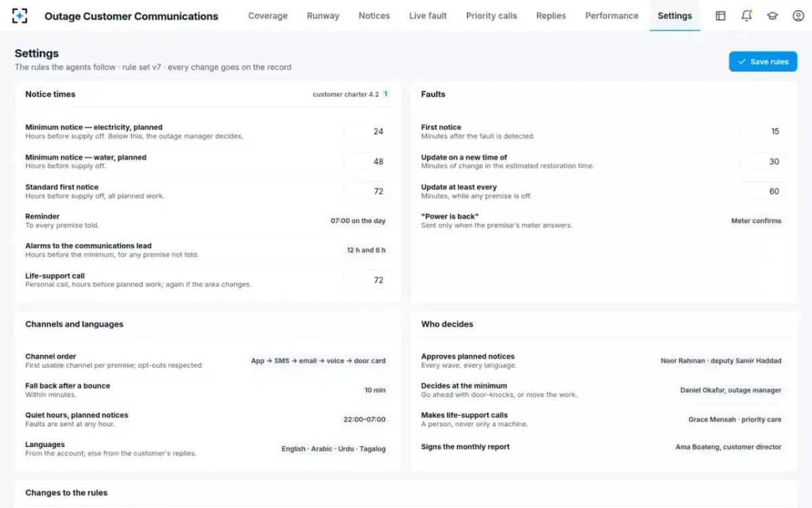The width and height of the screenshot is (812, 508).
Task: Edit Faults First notice minutes field
Action: 763,131
